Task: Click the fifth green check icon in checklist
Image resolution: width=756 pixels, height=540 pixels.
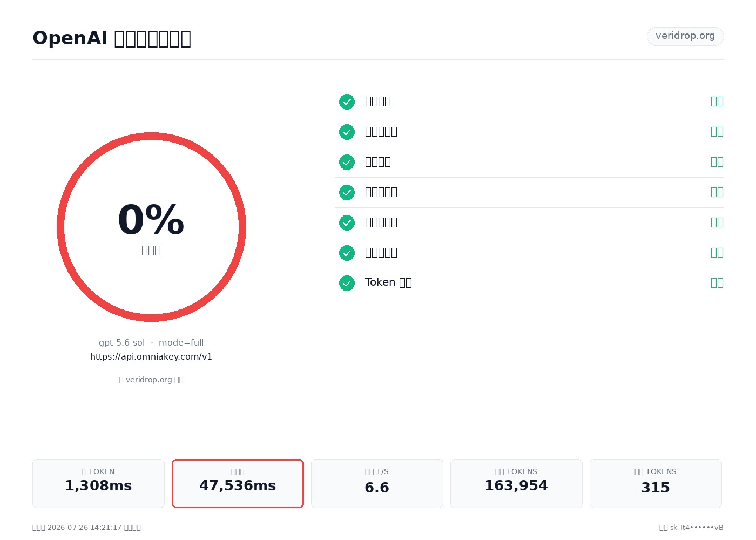Action: (x=347, y=222)
